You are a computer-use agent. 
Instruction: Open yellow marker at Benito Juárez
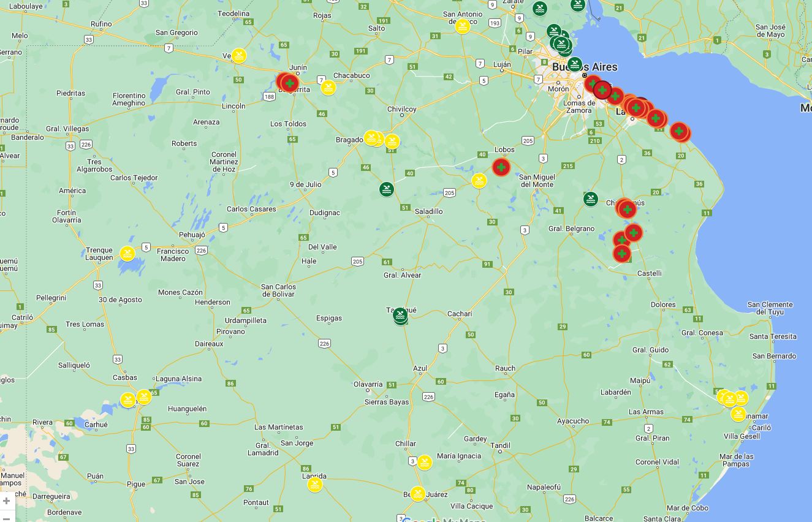pos(417,493)
